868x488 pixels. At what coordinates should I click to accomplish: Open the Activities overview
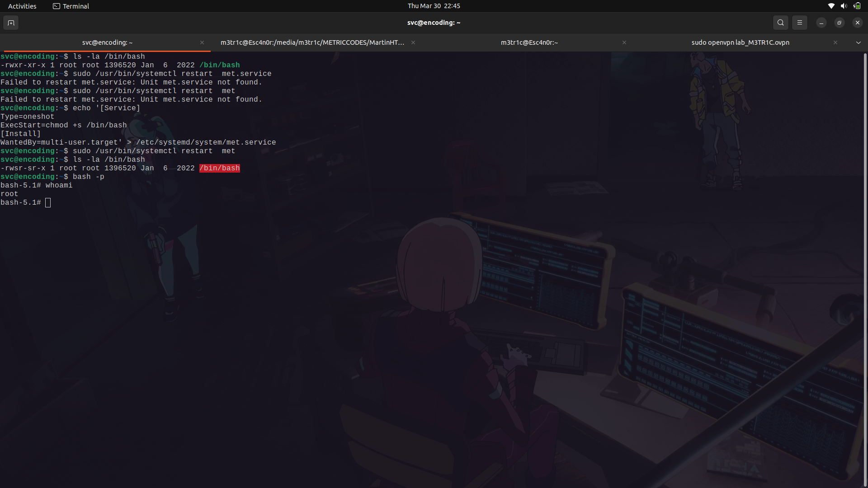[x=22, y=6]
